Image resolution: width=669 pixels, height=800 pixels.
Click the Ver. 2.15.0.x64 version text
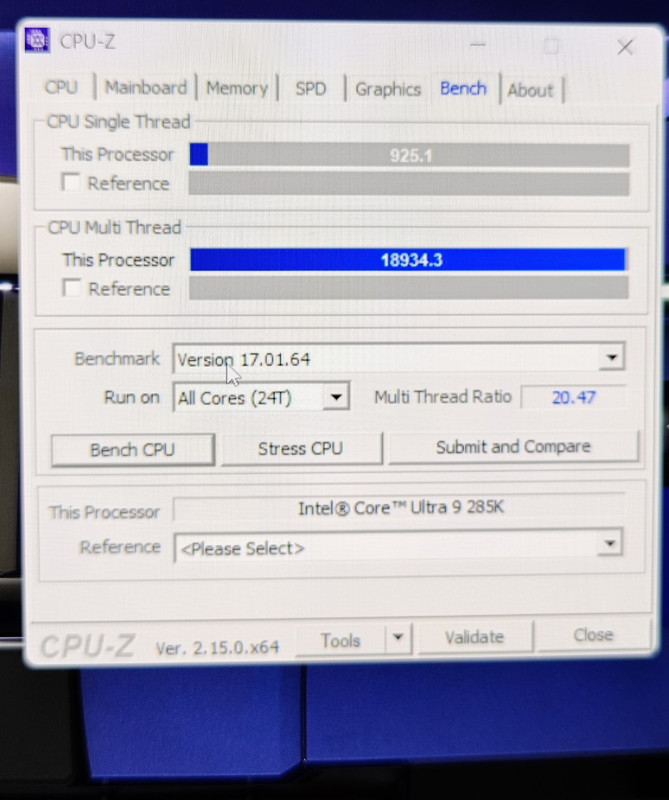click(217, 647)
